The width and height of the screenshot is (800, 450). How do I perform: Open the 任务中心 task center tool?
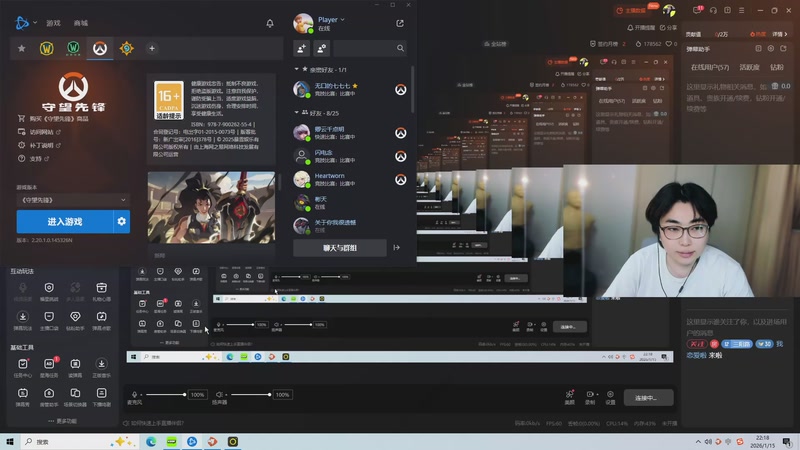point(23,368)
